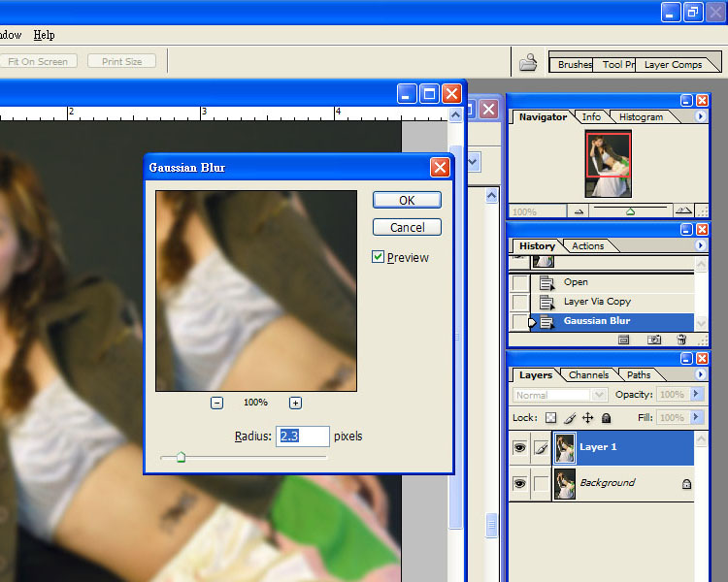Viewport: 728px width, 582px height.
Task: Hide Layer 1 using its eye icon
Action: (x=519, y=447)
